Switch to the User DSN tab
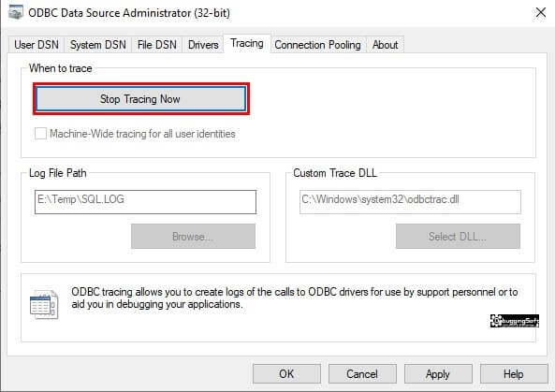Screen dimensions: 555x392 coord(37,45)
